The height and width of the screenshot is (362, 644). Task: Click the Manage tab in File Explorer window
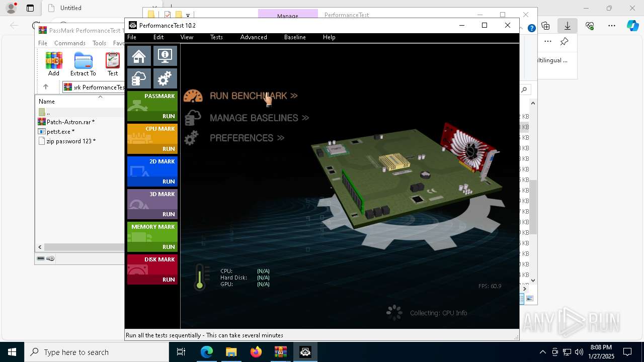288,15
